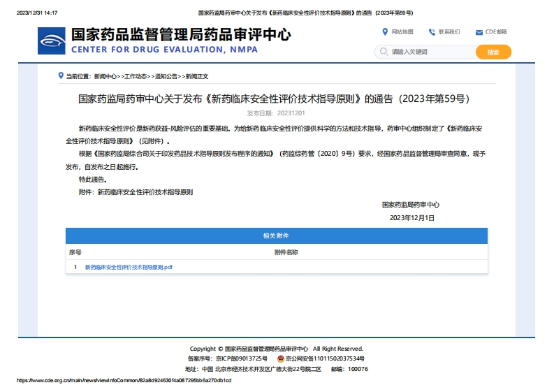
Task: Click the police badge icon in footer
Action: (x=281, y=358)
